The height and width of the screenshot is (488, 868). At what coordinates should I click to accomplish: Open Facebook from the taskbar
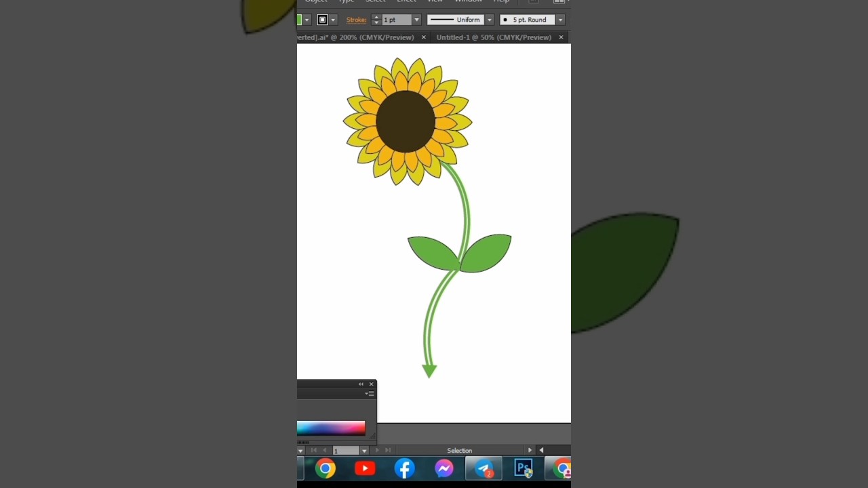point(405,468)
